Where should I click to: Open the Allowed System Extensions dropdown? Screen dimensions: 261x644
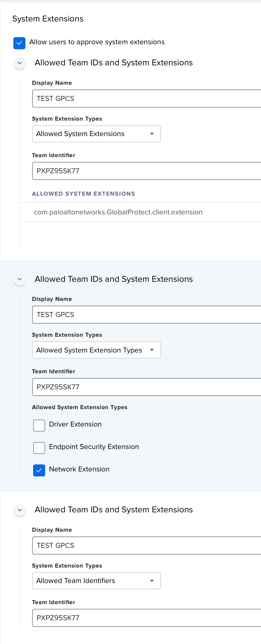pos(96,134)
